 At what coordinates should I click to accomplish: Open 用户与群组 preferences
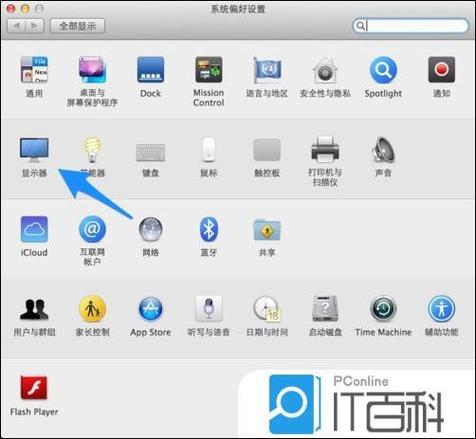(34, 309)
